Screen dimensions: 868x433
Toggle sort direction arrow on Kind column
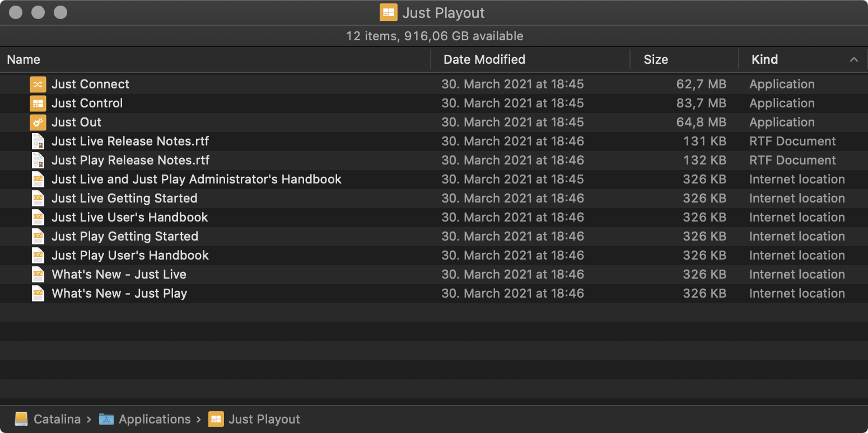tap(854, 59)
